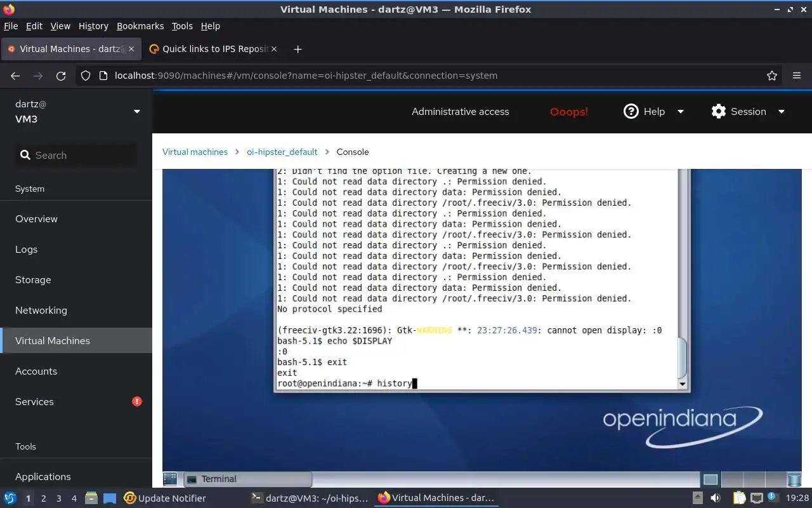This screenshot has height=508, width=812.
Task: Switch to workspace 3 in taskbar
Action: click(58, 498)
